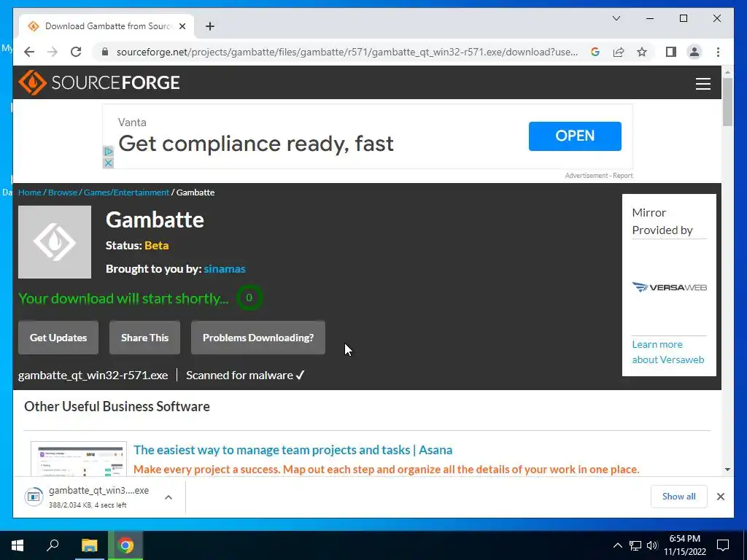Close the Download Gambatte tab

pyautogui.click(x=182, y=26)
